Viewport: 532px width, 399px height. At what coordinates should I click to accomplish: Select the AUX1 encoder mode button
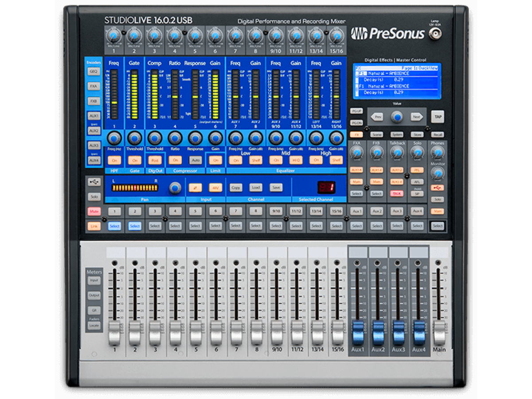[94, 116]
